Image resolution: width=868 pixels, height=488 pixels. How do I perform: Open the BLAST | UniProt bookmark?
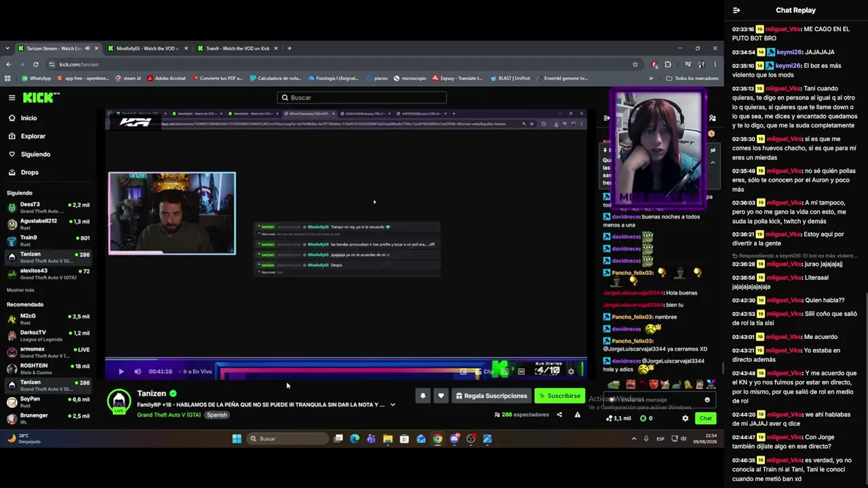coord(511,79)
